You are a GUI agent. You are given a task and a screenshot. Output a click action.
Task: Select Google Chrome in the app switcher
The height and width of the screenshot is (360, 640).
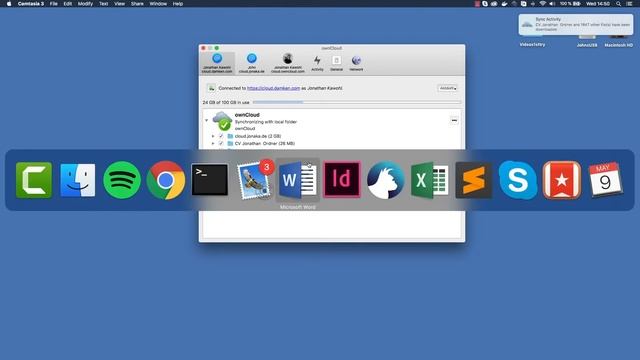166,180
